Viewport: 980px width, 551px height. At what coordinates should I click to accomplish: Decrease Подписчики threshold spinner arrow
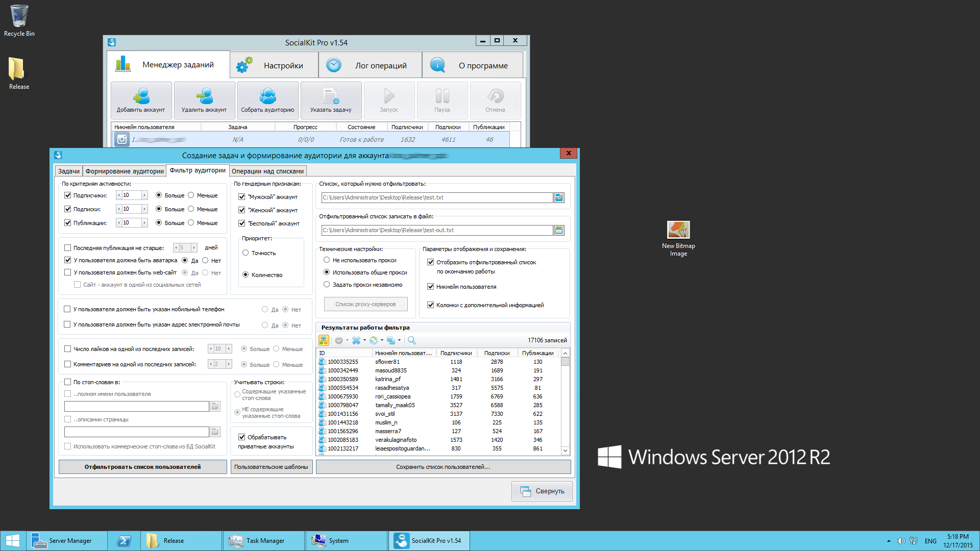coord(119,195)
